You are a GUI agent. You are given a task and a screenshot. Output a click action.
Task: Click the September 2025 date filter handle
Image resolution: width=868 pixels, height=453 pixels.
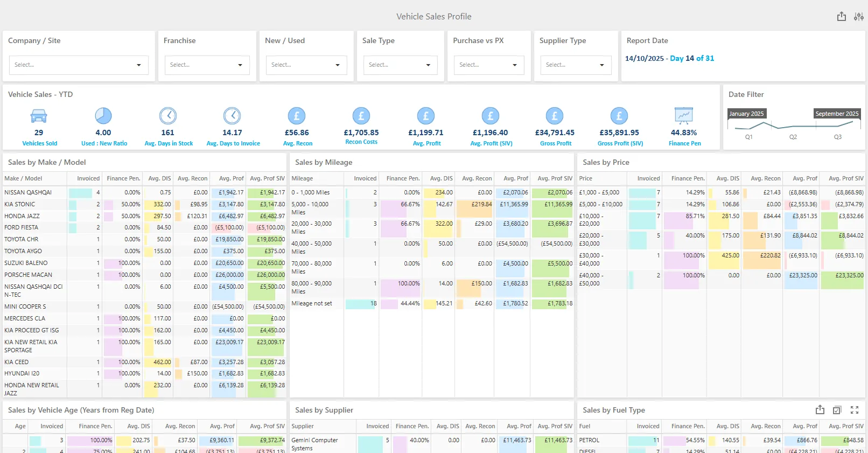[837, 114]
